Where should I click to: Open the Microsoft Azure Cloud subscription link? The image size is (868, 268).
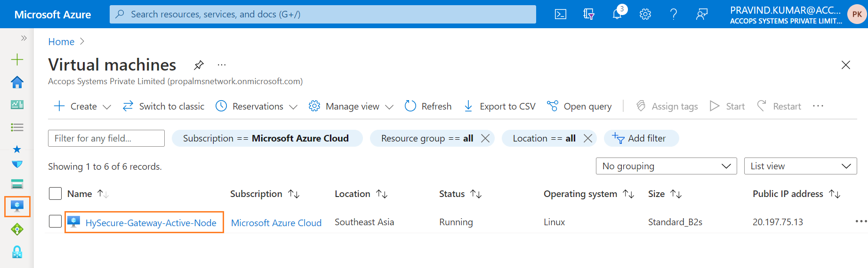pyautogui.click(x=276, y=223)
